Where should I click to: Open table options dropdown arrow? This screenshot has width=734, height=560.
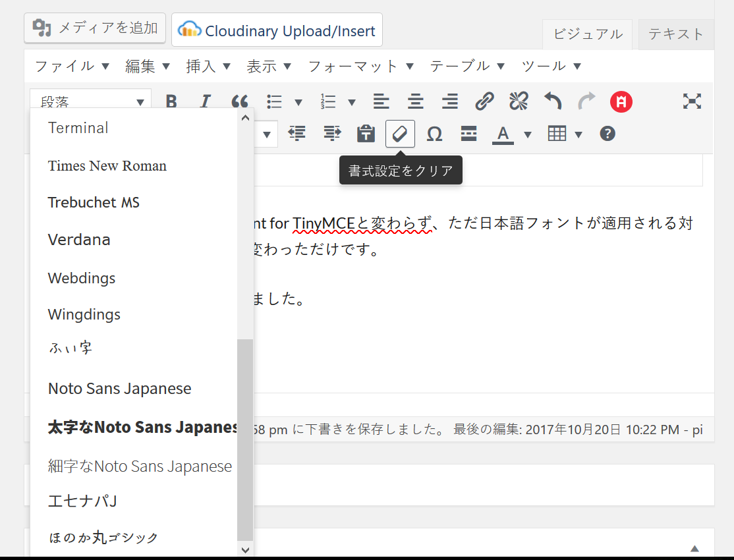click(579, 135)
